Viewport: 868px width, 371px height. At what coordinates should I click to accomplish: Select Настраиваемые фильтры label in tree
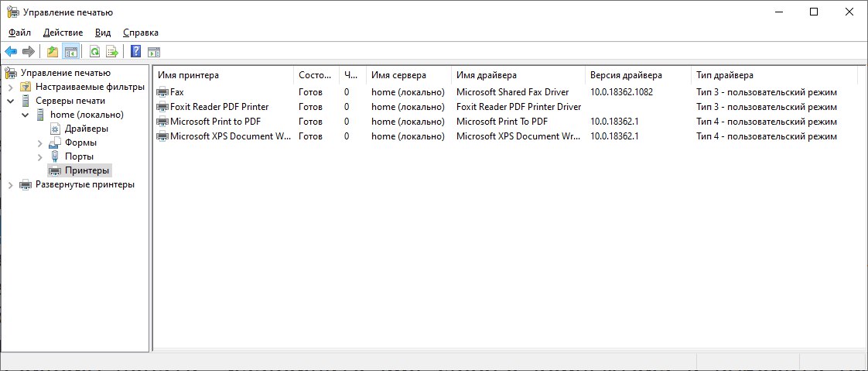(x=90, y=87)
